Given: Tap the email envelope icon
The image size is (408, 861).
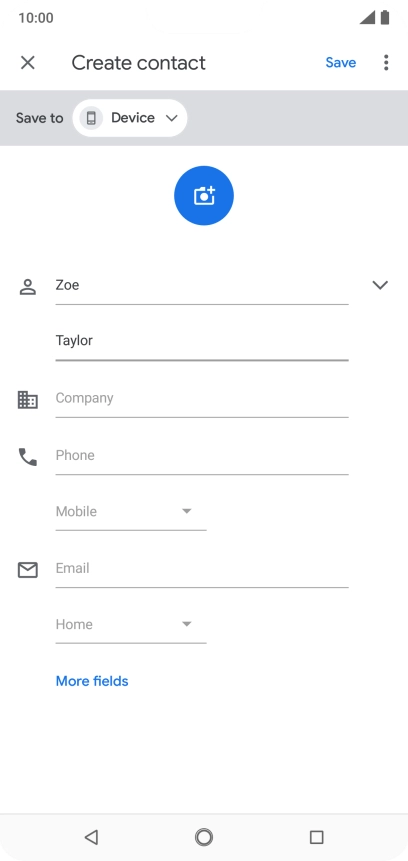Looking at the screenshot, I should click(27, 570).
